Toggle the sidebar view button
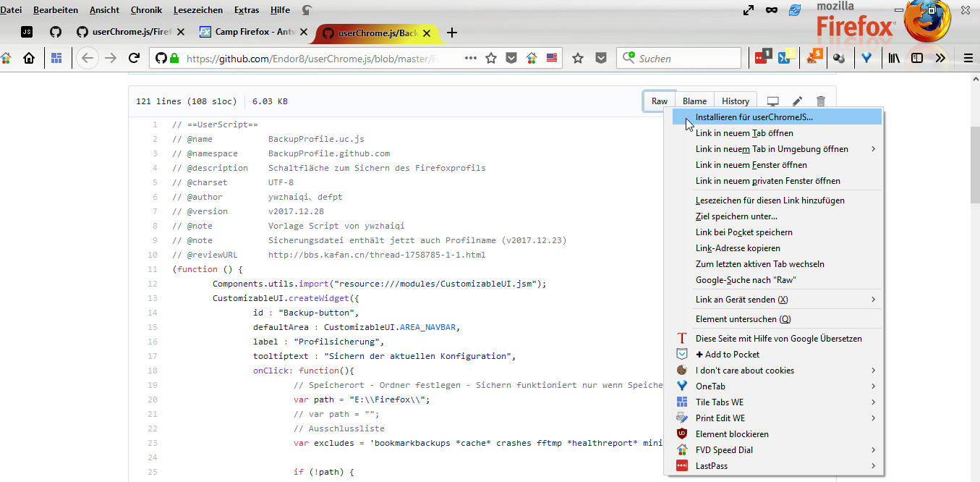The width and height of the screenshot is (980, 482). [x=917, y=58]
